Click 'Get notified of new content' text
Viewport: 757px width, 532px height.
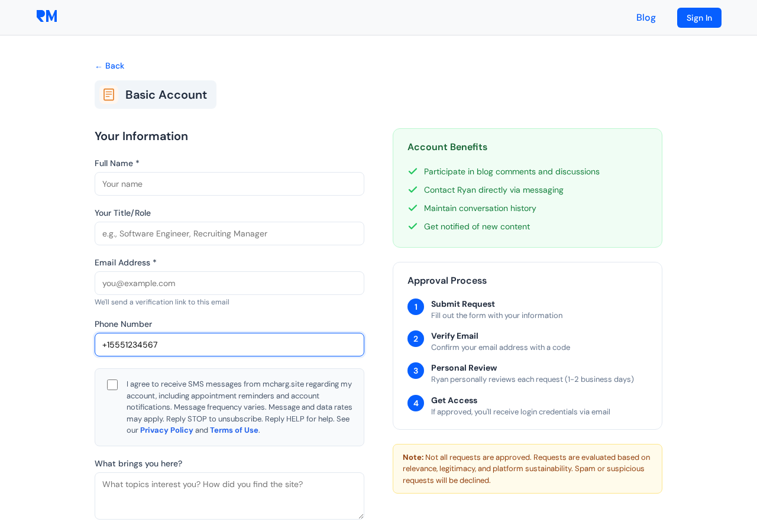coord(477,226)
